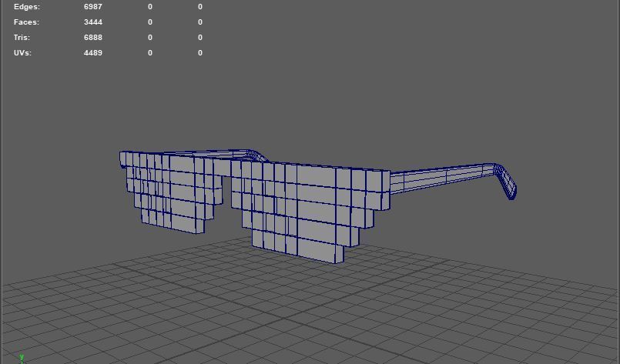Click the bridge connecting the two lenses
620x364 pixels.
(x=223, y=167)
